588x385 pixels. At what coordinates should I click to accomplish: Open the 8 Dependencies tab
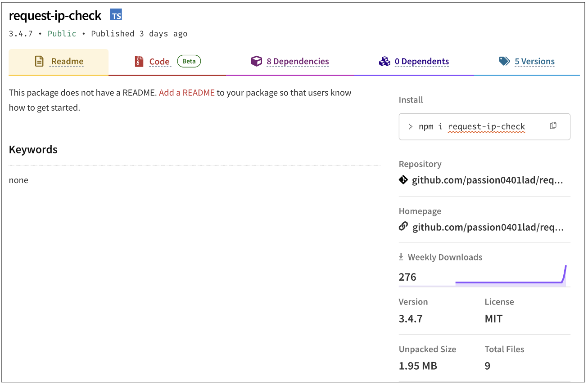[298, 62]
